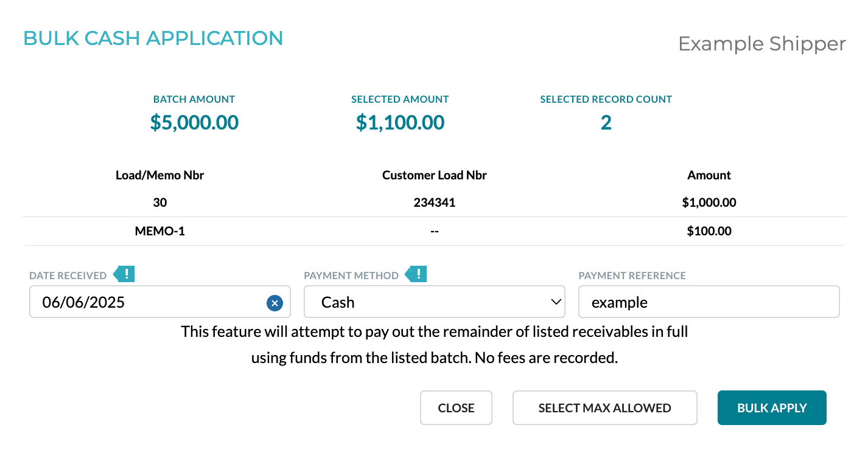Click the $1,000.00 amount cell
The image size is (868, 450).
[709, 202]
